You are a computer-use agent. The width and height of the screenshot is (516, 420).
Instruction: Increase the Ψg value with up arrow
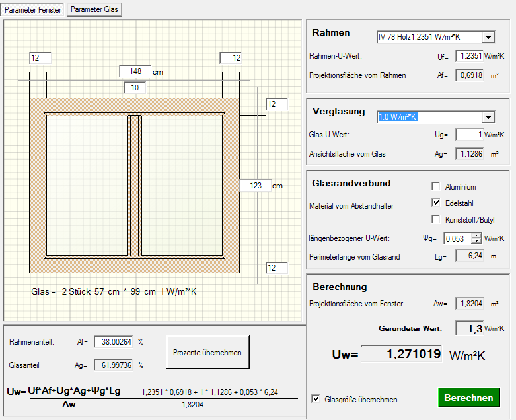point(475,235)
